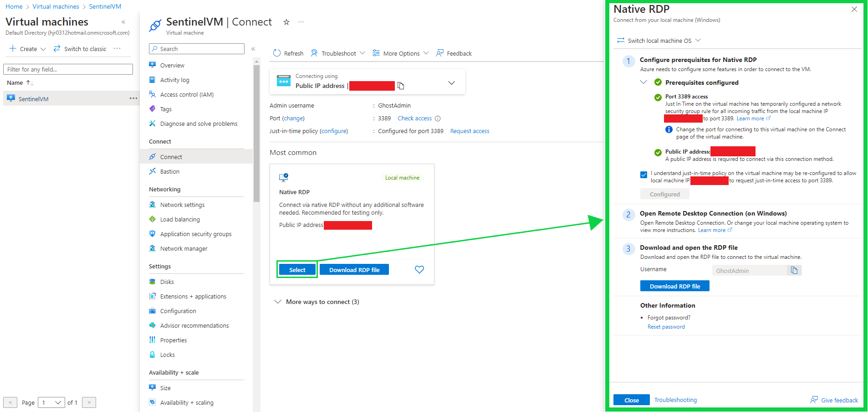Expand the Troubleshoot dropdown

tap(338, 53)
